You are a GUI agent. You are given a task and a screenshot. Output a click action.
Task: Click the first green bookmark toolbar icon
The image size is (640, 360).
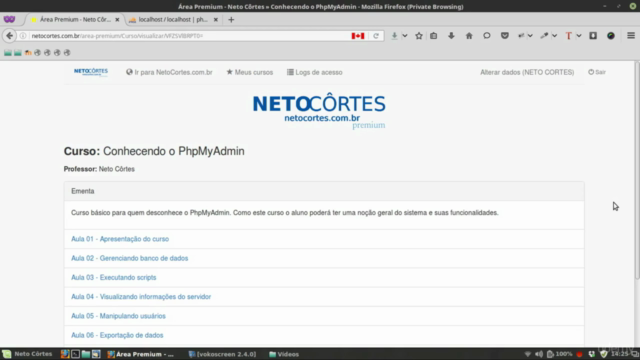tap(8, 53)
